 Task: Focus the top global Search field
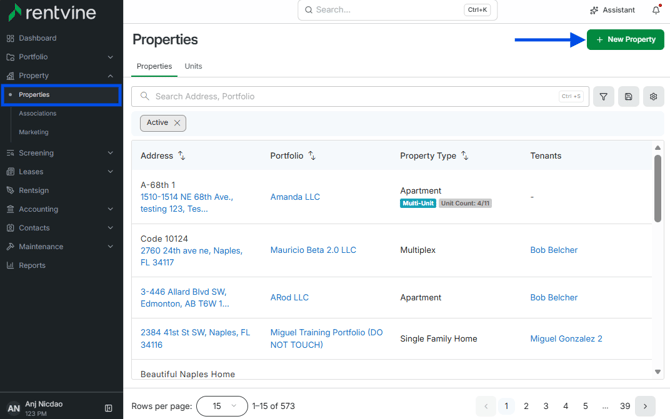coord(397,10)
